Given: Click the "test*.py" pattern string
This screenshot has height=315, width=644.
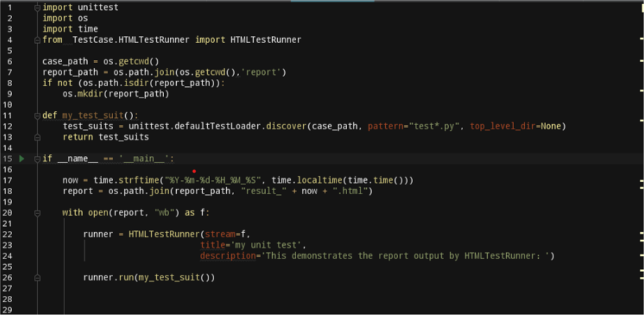Looking at the screenshot, I should pos(434,126).
